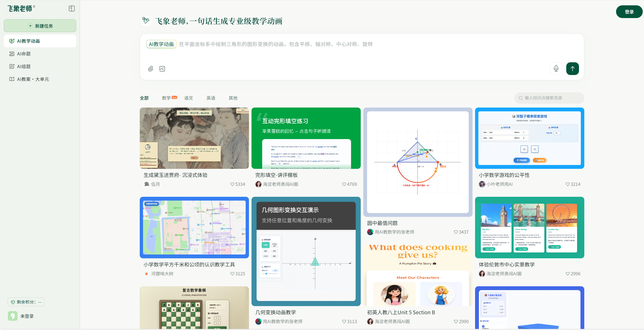Image resolution: width=644 pixels, height=330 pixels.
Task: Like the 完形填空-讲评模板 card heart
Action: pos(344,184)
